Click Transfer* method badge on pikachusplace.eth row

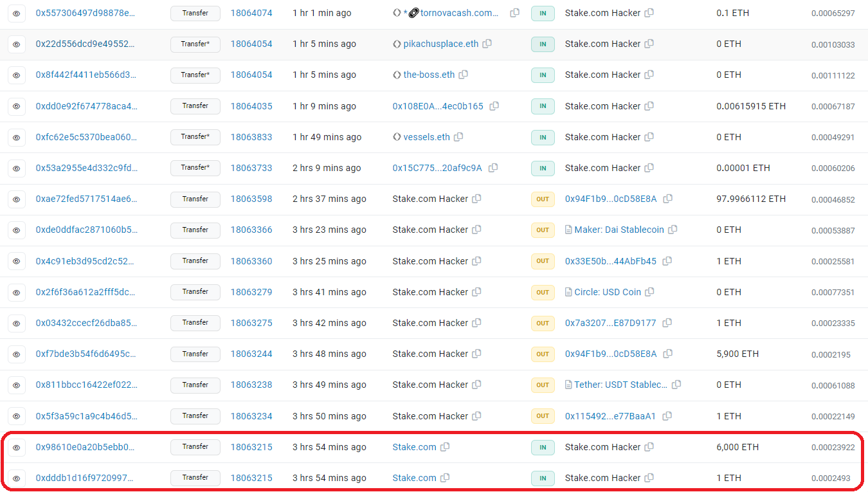coord(195,44)
